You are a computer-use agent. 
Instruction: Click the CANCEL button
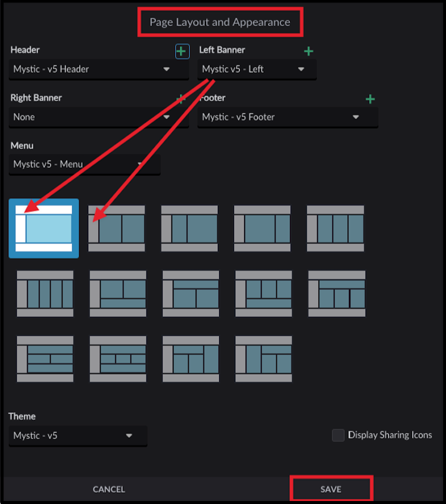coord(109,489)
